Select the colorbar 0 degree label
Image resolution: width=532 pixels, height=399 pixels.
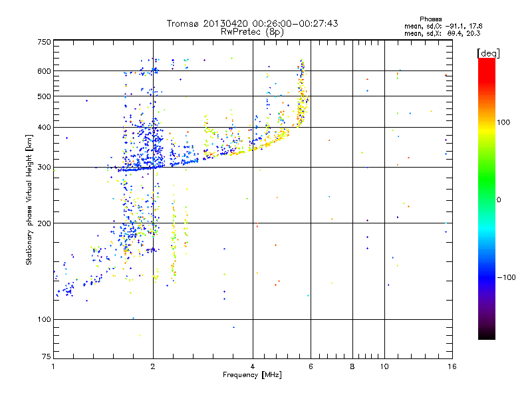[499, 200]
